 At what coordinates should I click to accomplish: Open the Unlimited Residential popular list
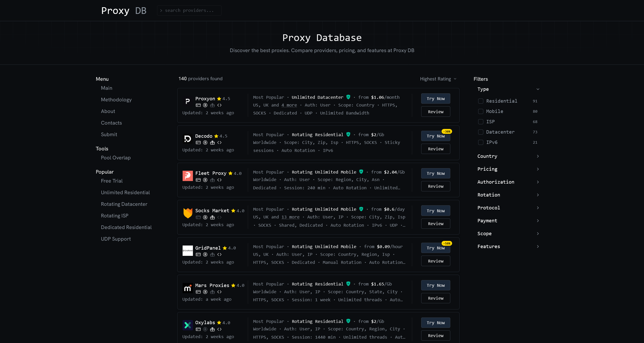(x=125, y=193)
